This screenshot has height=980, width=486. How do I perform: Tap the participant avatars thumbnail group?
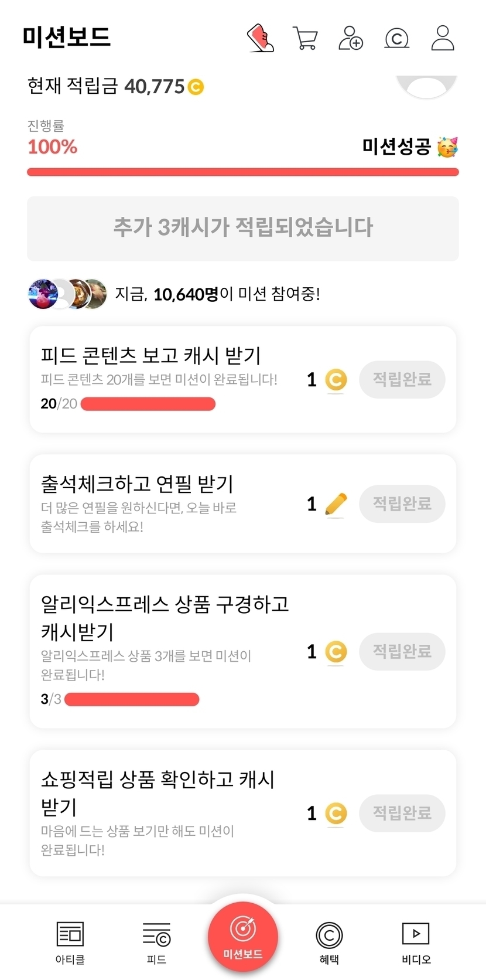pyautogui.click(x=68, y=294)
